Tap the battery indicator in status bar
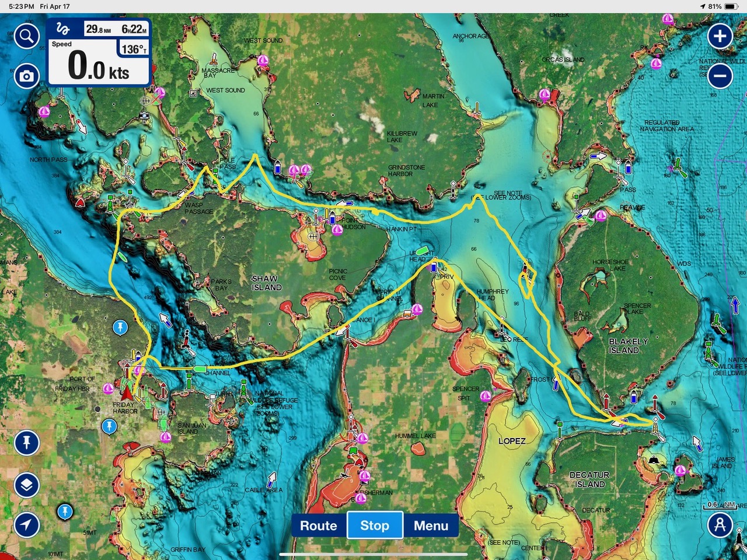This screenshot has width=747, height=560. click(x=731, y=6)
